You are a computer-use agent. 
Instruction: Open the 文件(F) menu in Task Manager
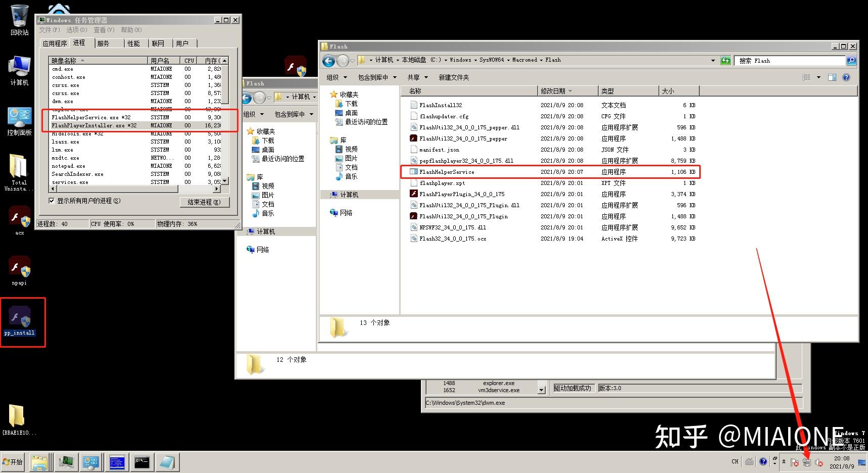point(50,30)
